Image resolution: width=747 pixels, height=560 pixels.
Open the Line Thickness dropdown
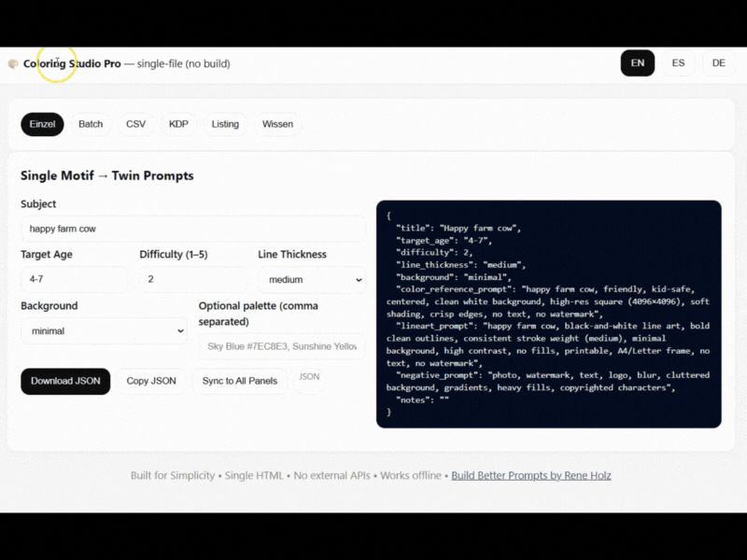pyautogui.click(x=311, y=279)
